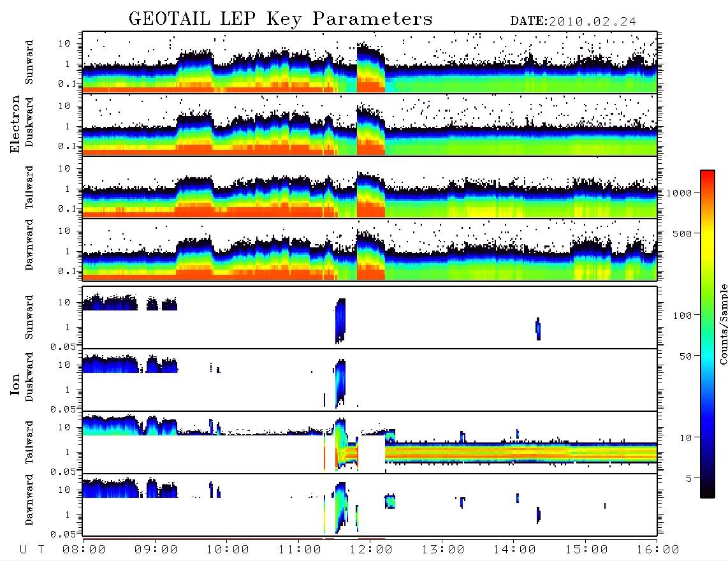
Task: Click the '08:00' time axis label
Action: click(84, 550)
